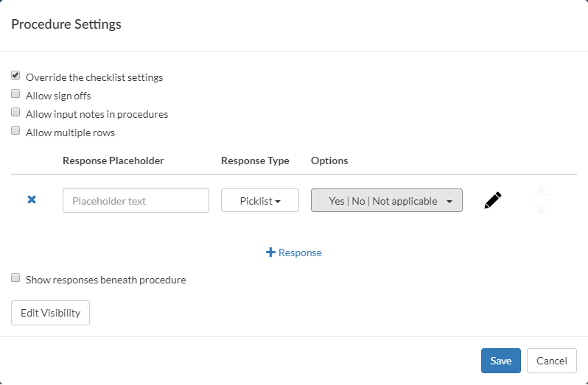Tick the Allow input notes in procedures checkbox
This screenshot has height=385, width=588.
15,113
